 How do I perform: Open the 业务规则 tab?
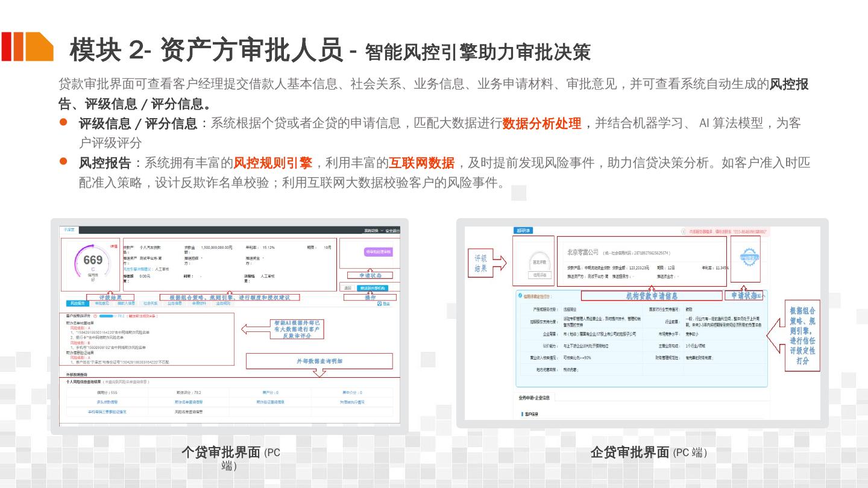tap(223, 304)
